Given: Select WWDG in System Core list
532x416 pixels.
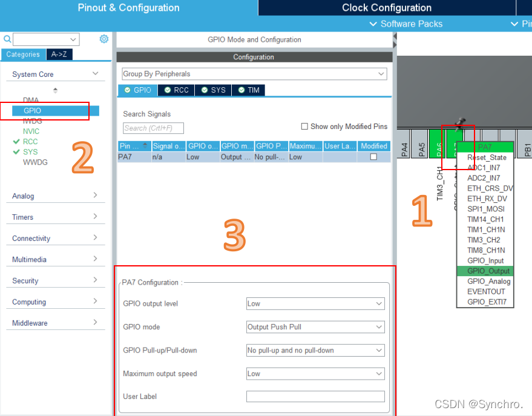Looking at the screenshot, I should (35, 162).
